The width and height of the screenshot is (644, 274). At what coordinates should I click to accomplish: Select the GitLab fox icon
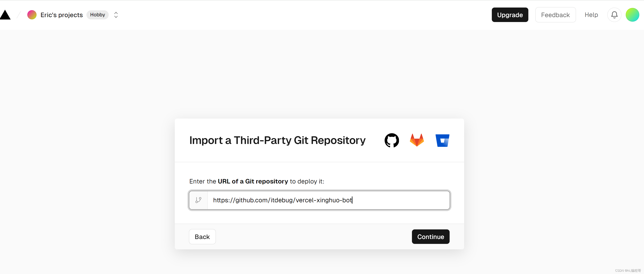[x=417, y=140]
